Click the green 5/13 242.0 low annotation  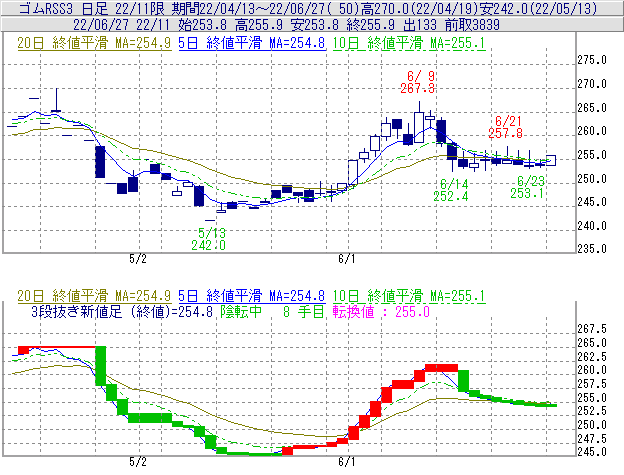(209, 239)
